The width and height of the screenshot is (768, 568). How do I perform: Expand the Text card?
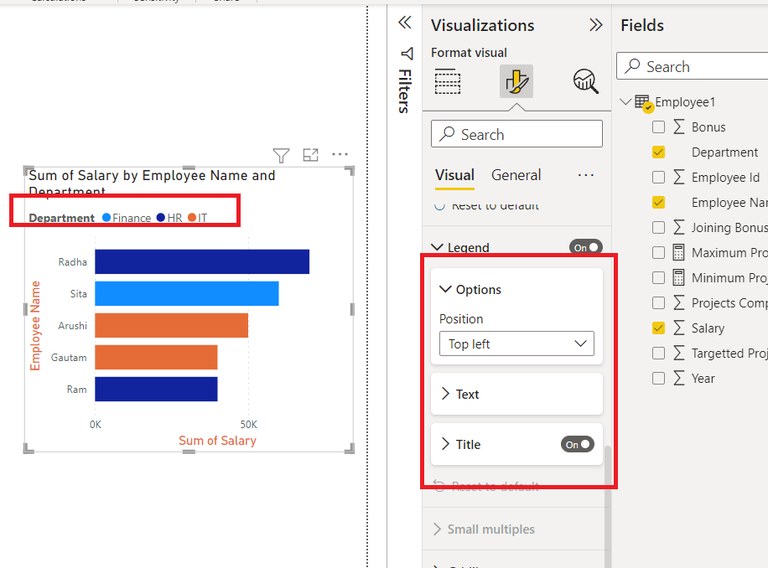pos(445,394)
